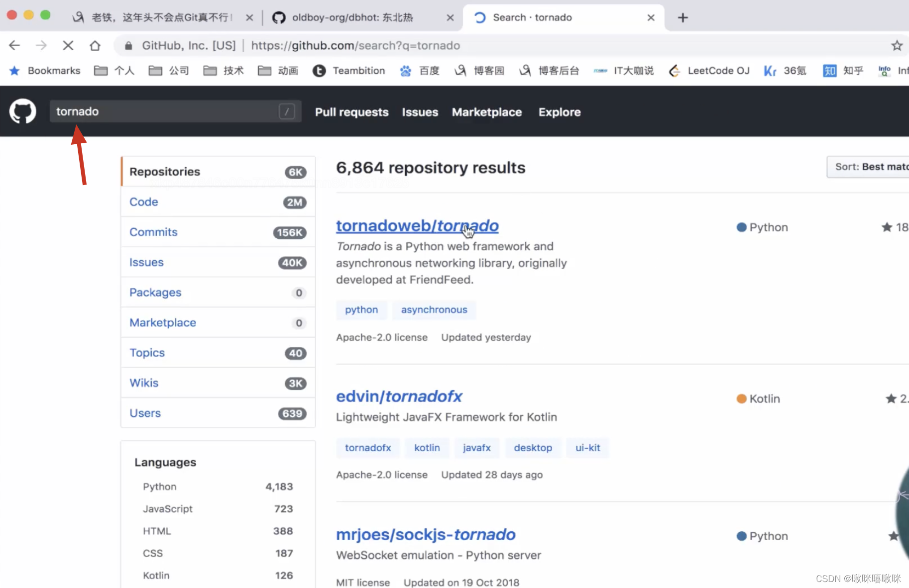Open the 动画 bookmark folder
The height and width of the screenshot is (588, 909).
click(x=278, y=71)
